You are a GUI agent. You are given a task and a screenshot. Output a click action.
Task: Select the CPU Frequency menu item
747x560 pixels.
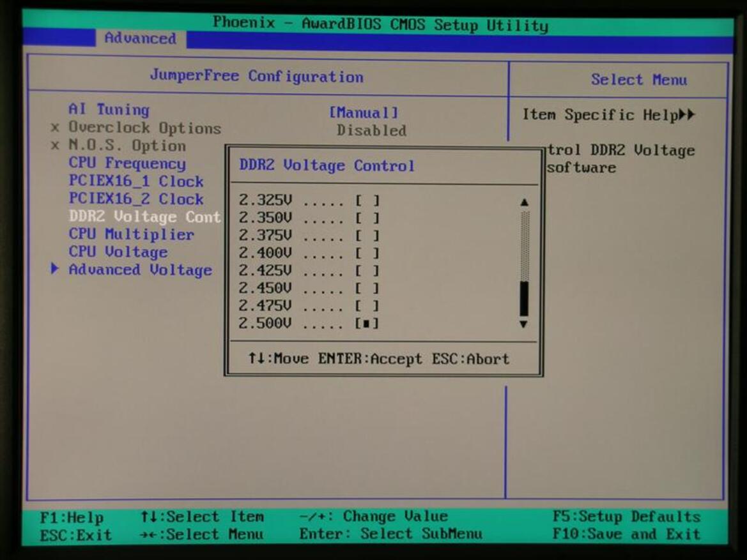(127, 163)
